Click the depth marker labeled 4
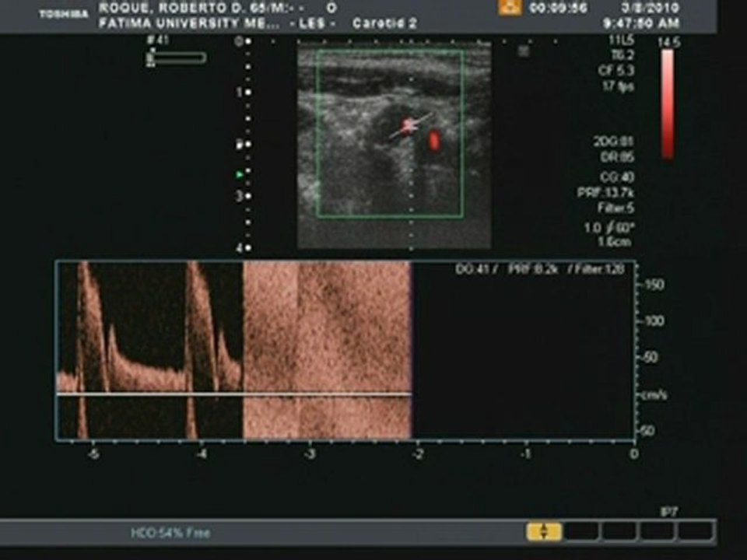The height and width of the screenshot is (560, 747). [239, 247]
